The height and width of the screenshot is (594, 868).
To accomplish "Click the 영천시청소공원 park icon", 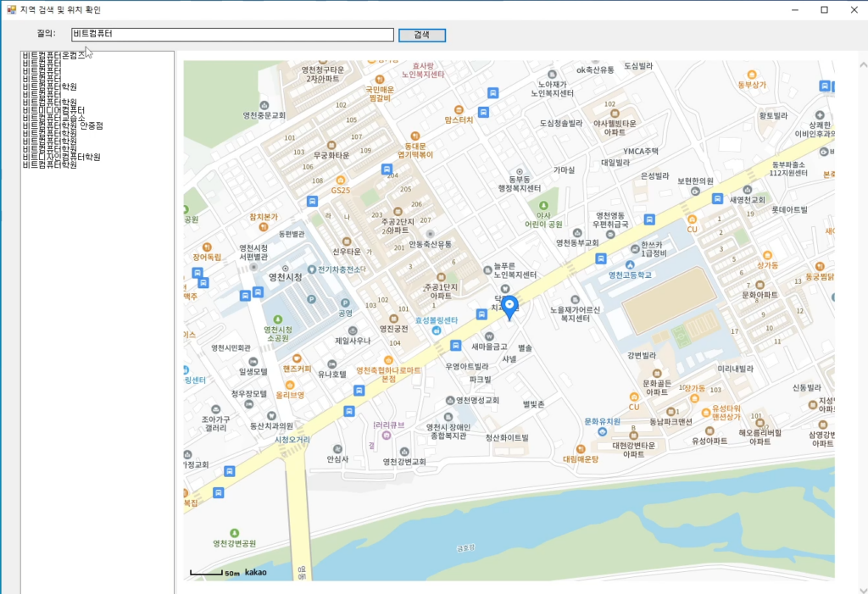I will tap(278, 319).
